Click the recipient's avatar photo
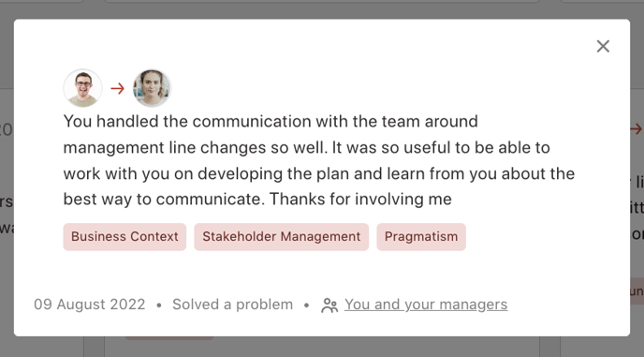 click(x=152, y=88)
